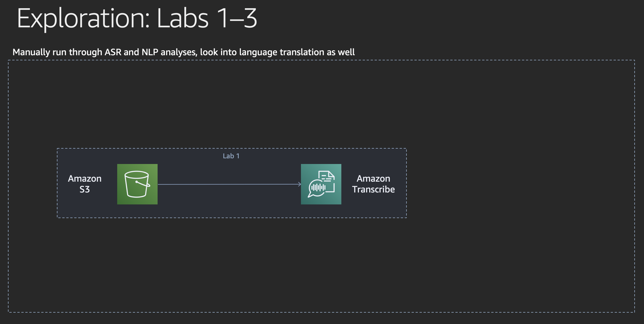This screenshot has width=644, height=324.
Task: Click "Labs 1–3" in the slide title
Action: click(x=207, y=19)
